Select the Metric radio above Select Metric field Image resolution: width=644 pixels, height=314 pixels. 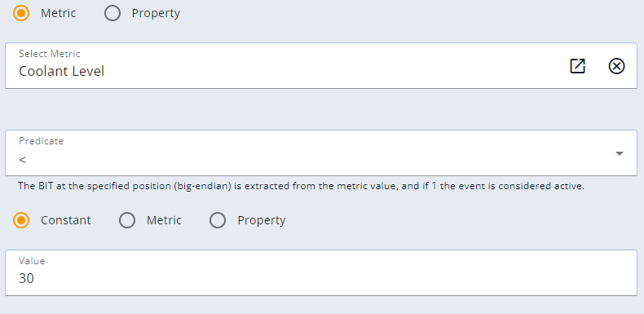click(21, 13)
